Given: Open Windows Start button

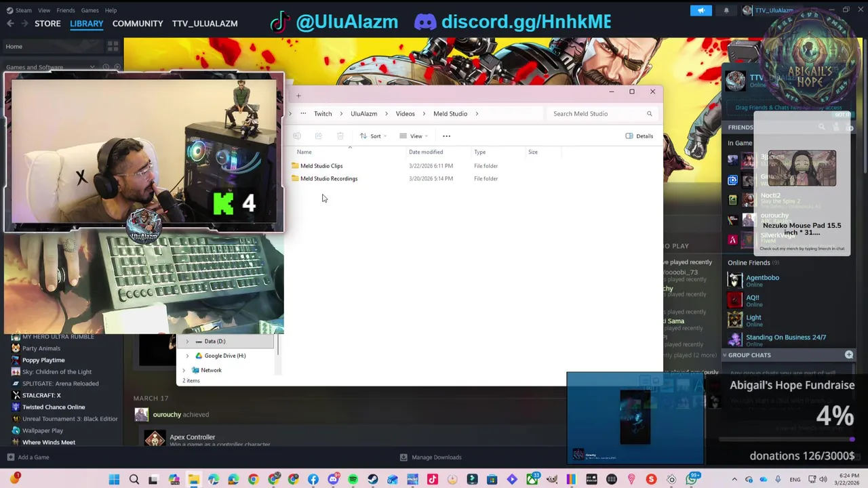Looking at the screenshot, I should coord(114,480).
